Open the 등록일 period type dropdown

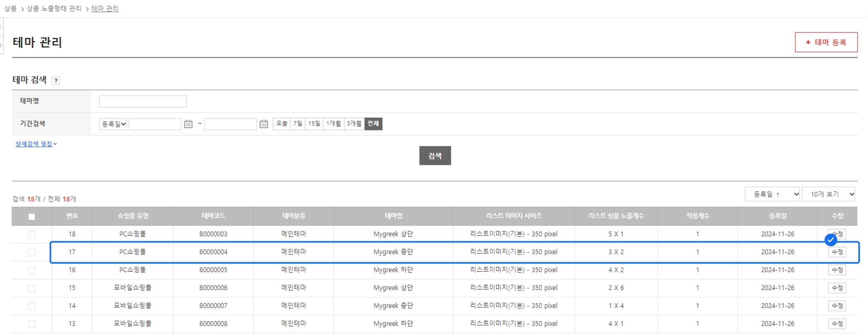click(113, 124)
